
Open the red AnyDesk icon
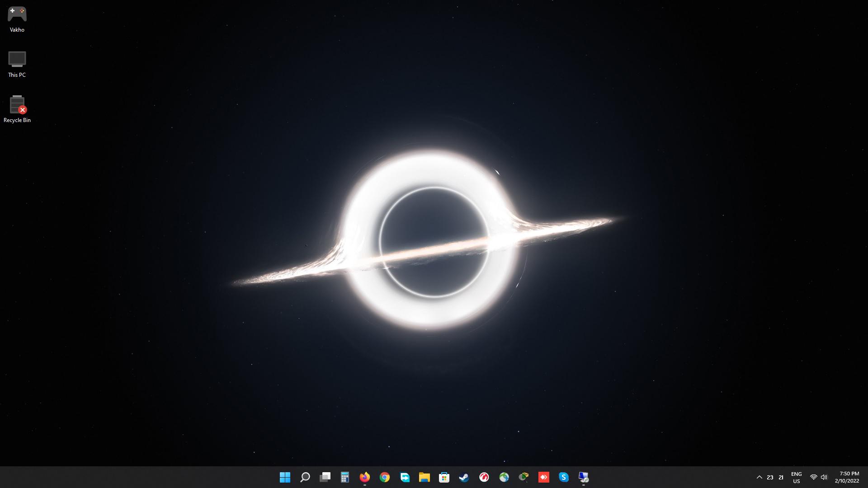pos(543,477)
